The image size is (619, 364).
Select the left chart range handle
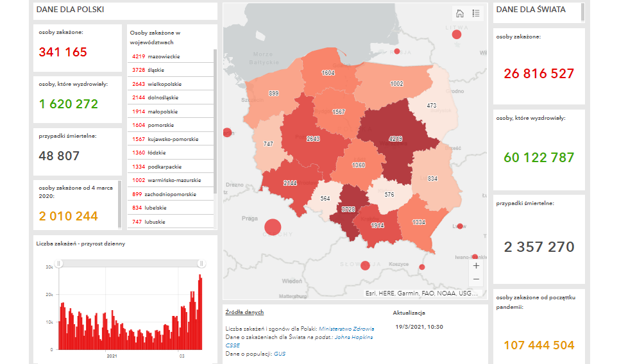(x=58, y=263)
